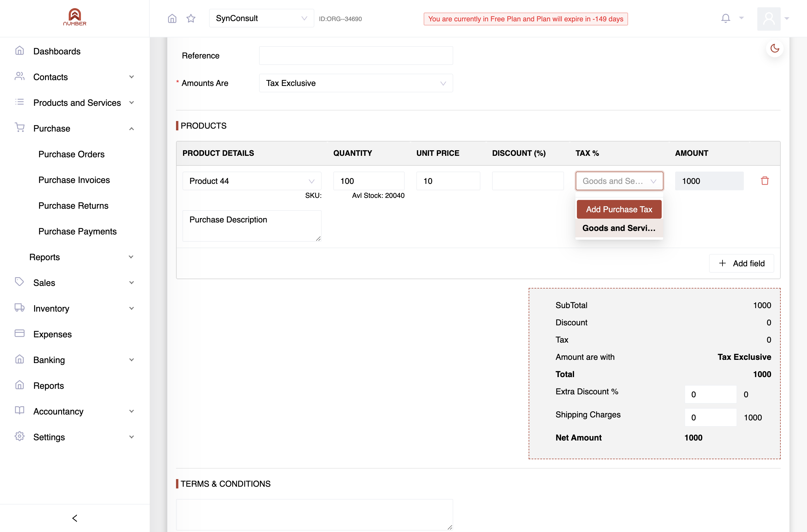Open Purchase Invoices page
Screen dimensions: 807x532
(x=74, y=180)
